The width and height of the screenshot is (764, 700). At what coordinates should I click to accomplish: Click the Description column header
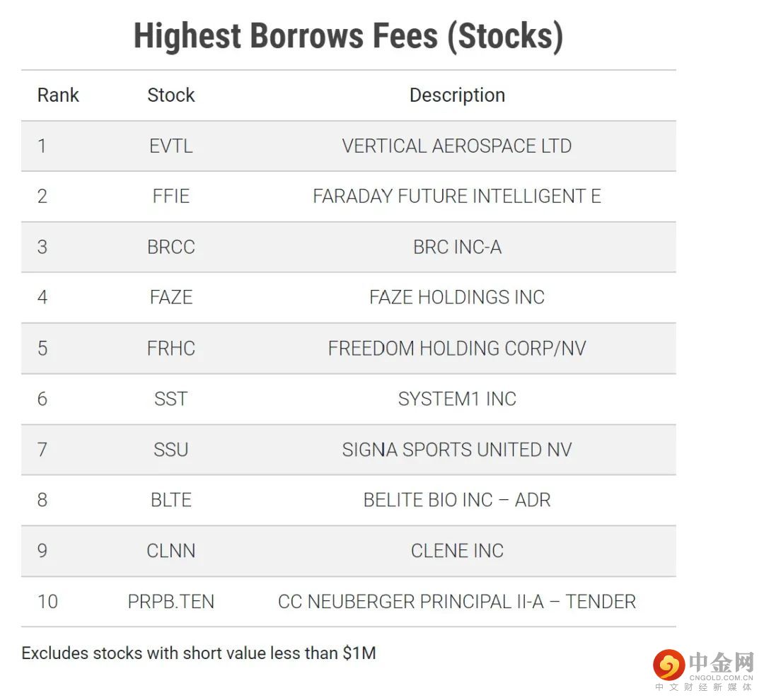pyautogui.click(x=457, y=95)
